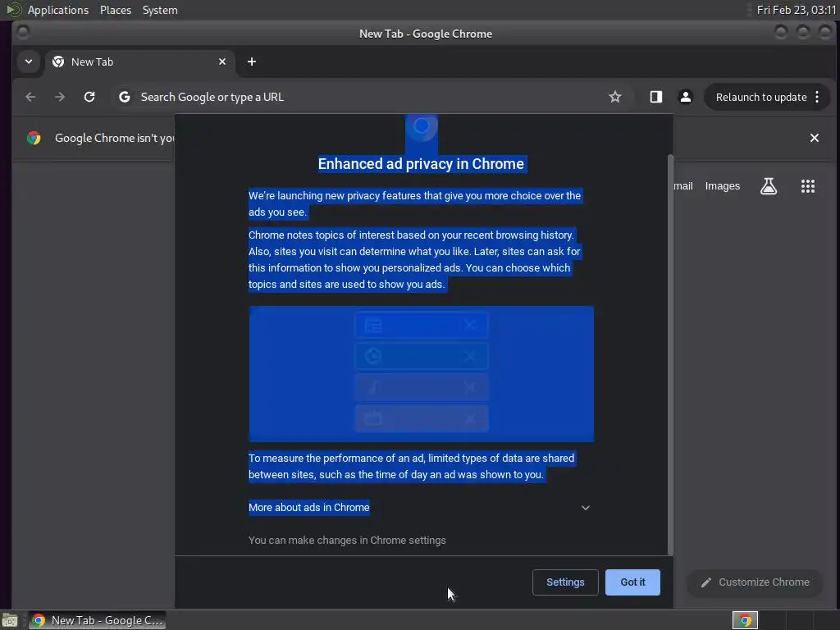Screen dimensions: 840x630
Task: Click the forward navigation arrow
Action: (x=60, y=97)
